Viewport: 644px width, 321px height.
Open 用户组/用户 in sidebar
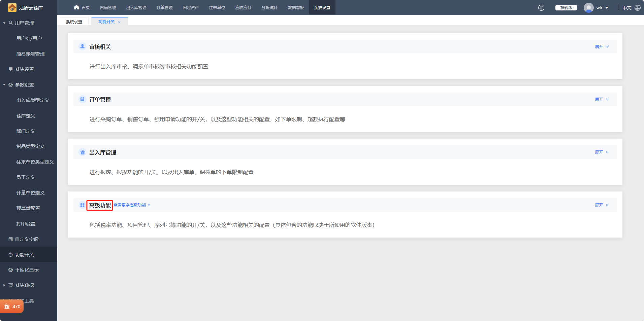29,38
